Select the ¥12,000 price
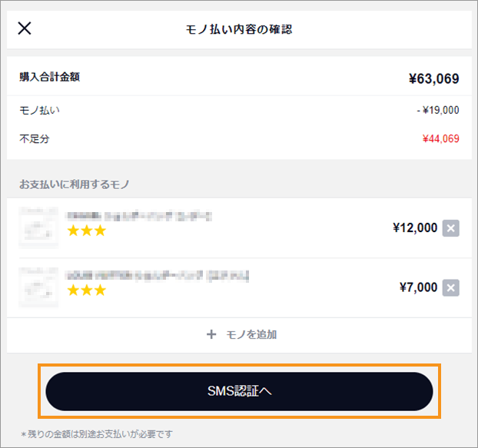 pos(415,227)
